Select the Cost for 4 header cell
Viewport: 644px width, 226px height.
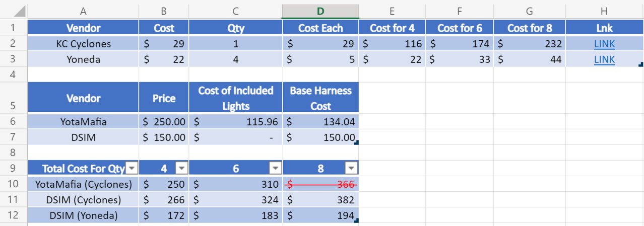[x=393, y=28]
